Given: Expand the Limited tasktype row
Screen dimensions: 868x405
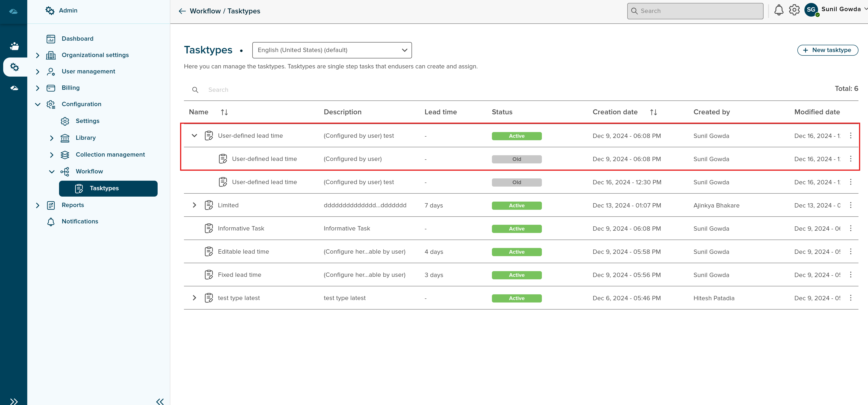Looking at the screenshot, I should coord(194,205).
